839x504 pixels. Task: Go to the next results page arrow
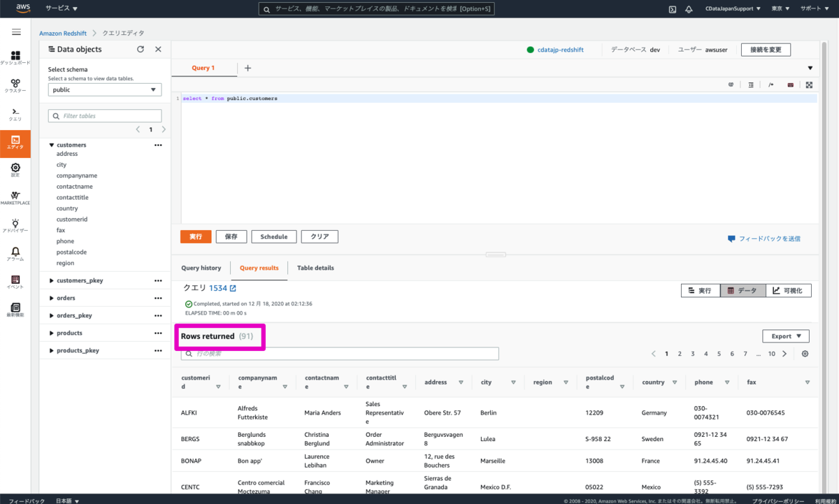pyautogui.click(x=784, y=354)
